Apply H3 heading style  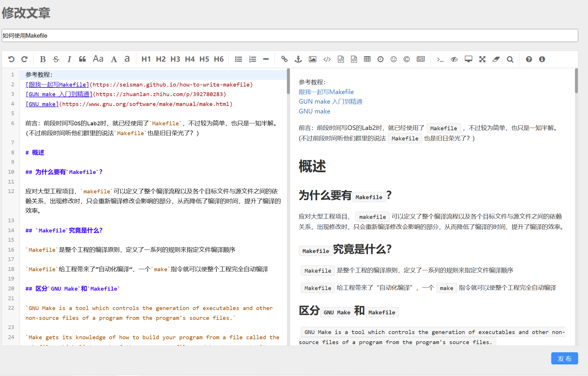point(175,59)
